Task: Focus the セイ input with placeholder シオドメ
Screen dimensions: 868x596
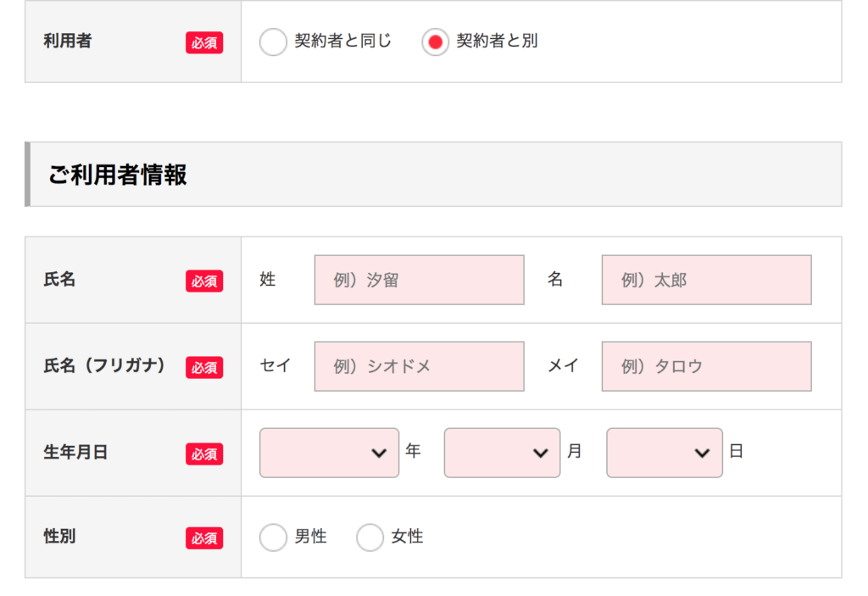Action: point(419,366)
